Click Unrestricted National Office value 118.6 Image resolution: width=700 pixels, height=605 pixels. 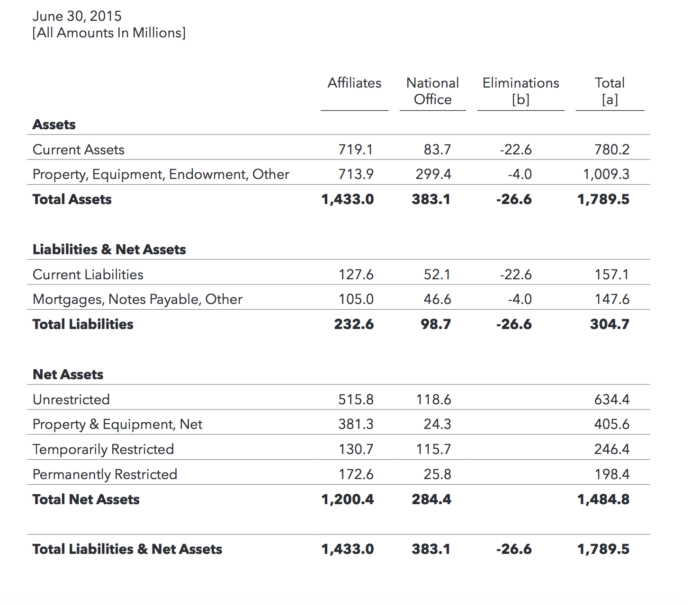pyautogui.click(x=433, y=400)
